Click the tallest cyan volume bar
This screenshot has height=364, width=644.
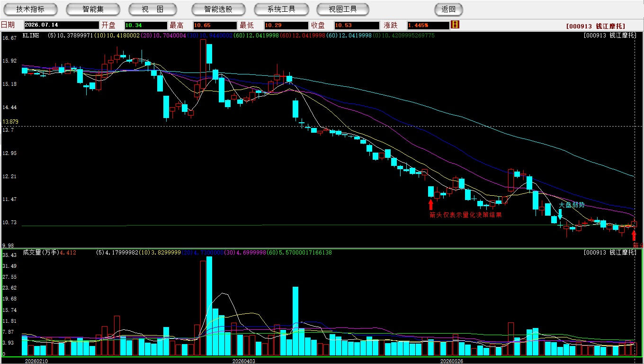pos(209,306)
